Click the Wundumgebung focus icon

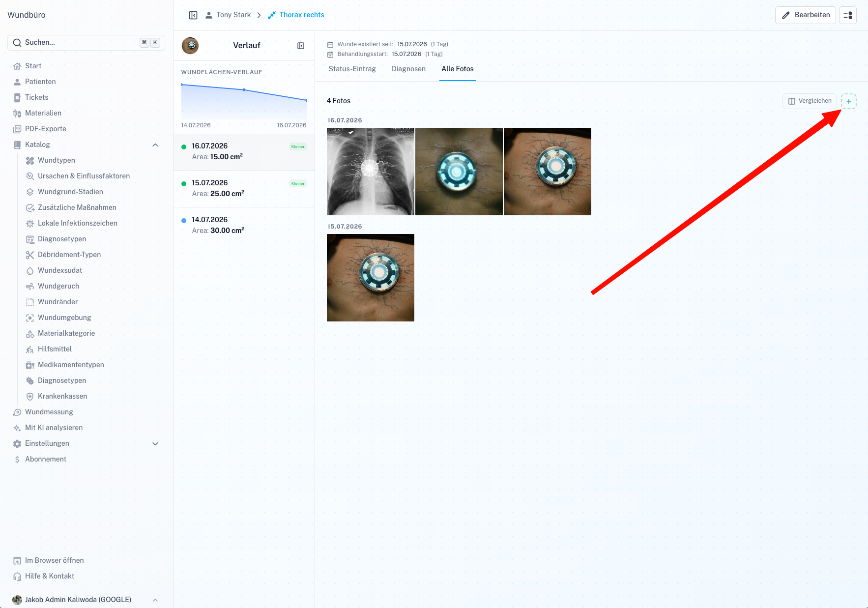point(30,318)
